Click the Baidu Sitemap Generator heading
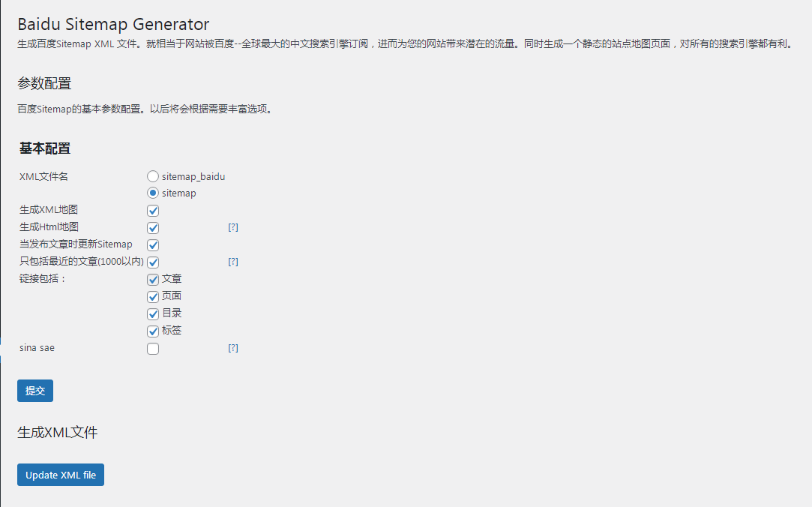This screenshot has height=507, width=812. [113, 24]
